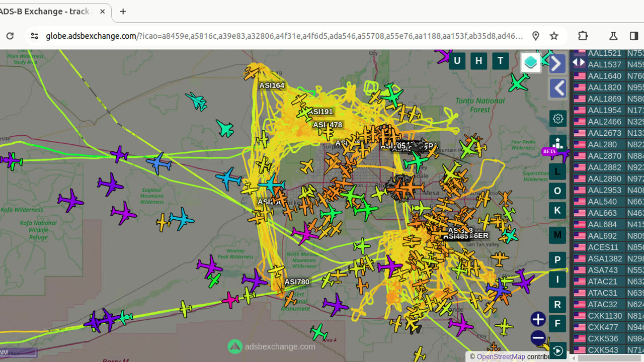
Task: Toggle the I isolate button
Action: pos(557,280)
